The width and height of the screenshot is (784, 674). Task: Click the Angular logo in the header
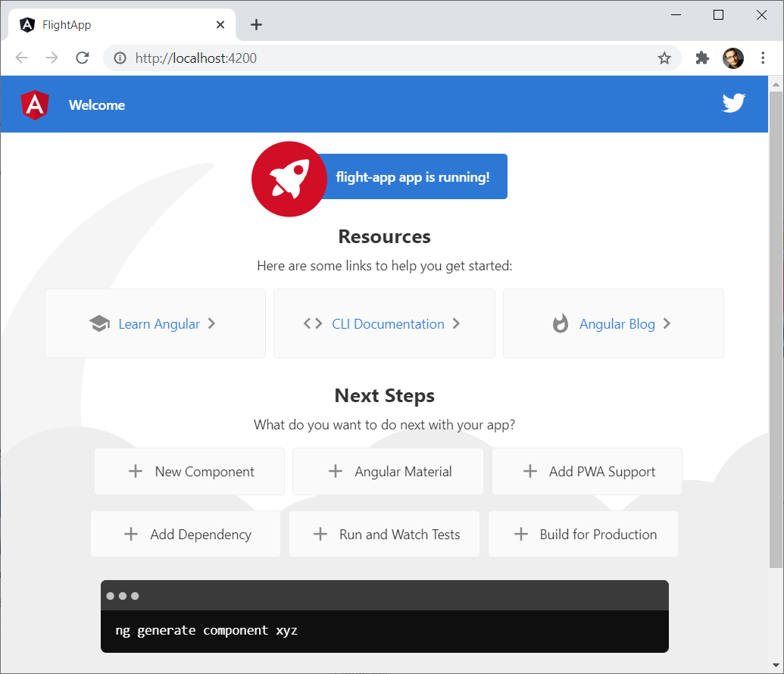[35, 105]
